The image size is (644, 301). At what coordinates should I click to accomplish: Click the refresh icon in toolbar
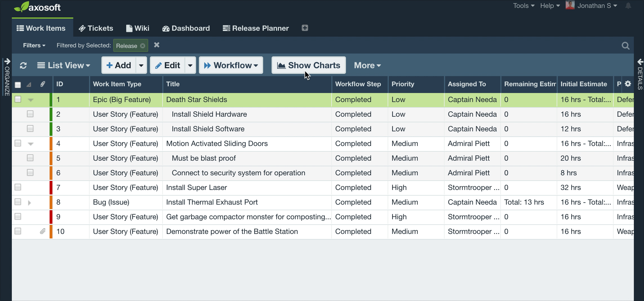pyautogui.click(x=23, y=65)
